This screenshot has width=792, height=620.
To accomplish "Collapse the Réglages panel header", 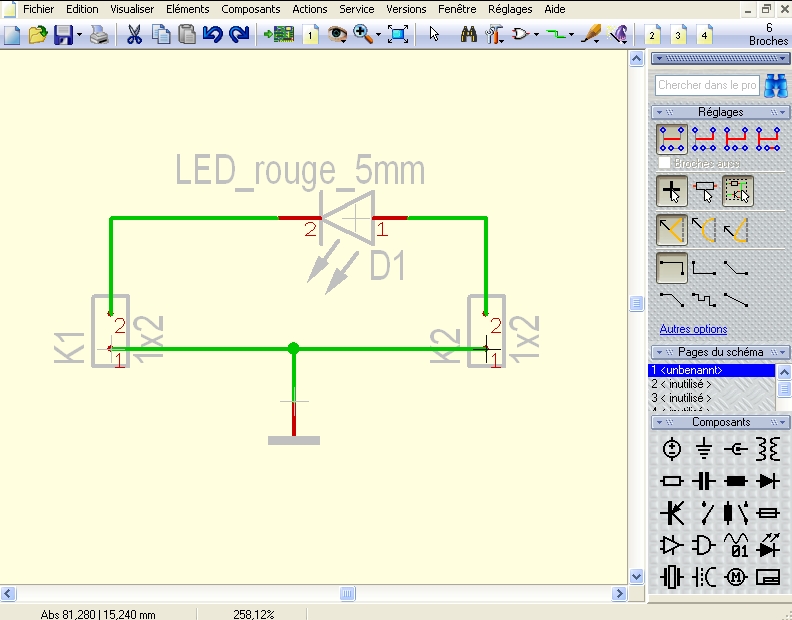I will (x=720, y=112).
